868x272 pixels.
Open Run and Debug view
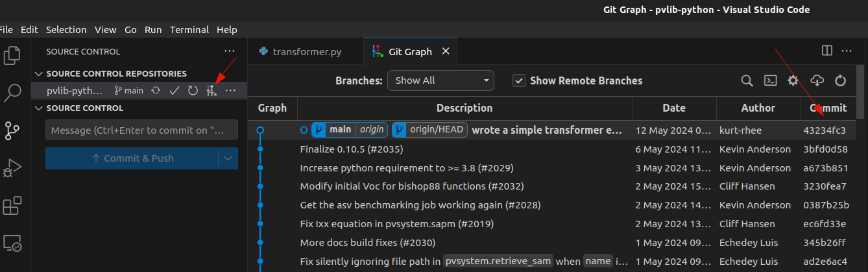click(12, 168)
